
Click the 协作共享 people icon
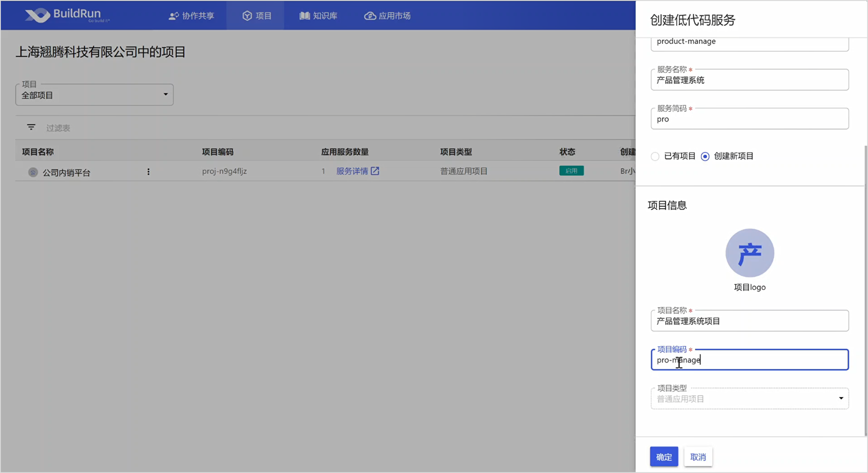[174, 16]
